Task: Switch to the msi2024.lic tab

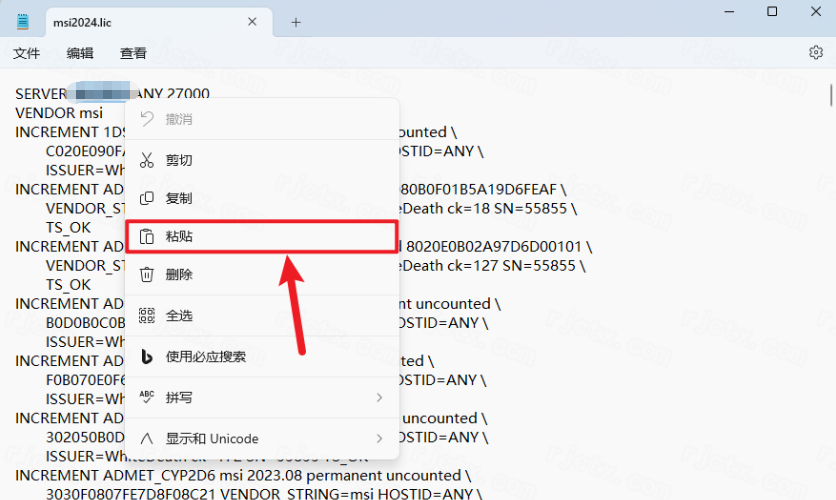Action: pyautogui.click(x=120, y=22)
